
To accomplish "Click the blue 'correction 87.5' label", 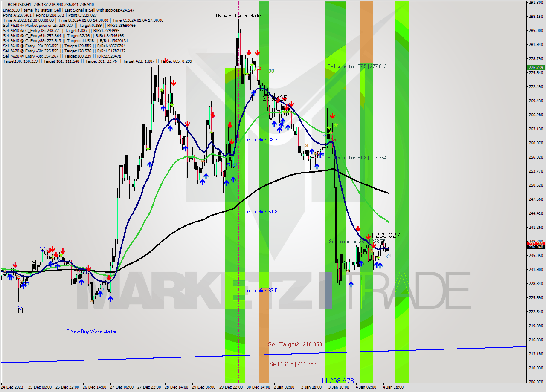I will [x=262, y=291].
